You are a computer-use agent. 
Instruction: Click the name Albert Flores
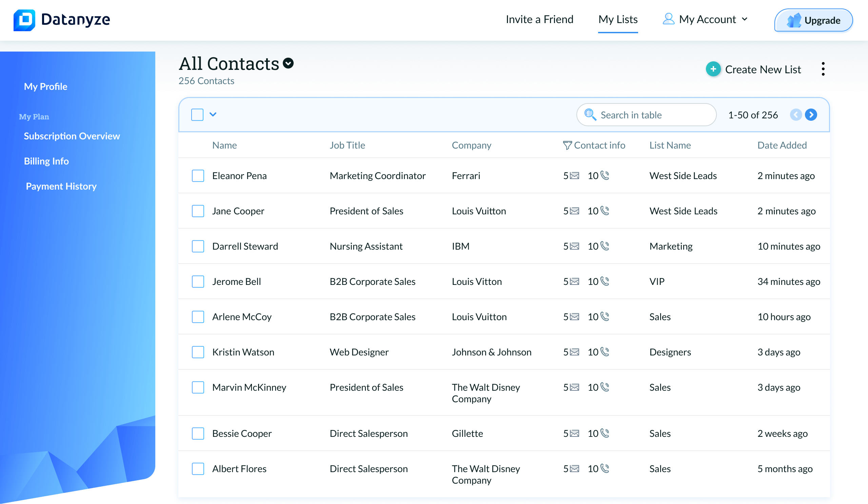pyautogui.click(x=239, y=469)
